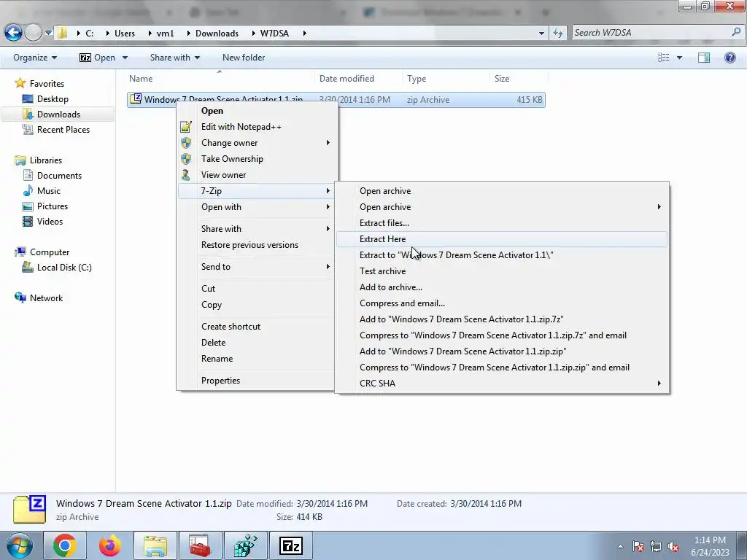Screen dimensions: 747x560
Task: Expand the address bar history dropdown
Action: click(x=541, y=34)
